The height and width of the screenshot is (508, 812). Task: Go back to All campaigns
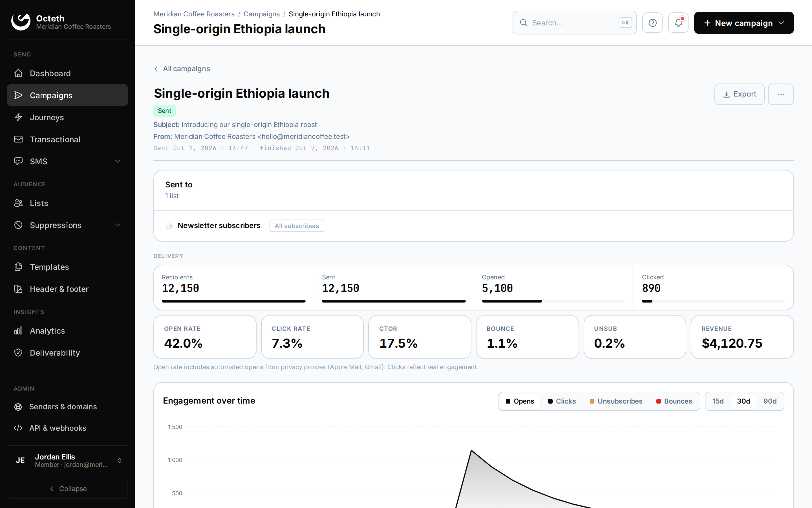pyautogui.click(x=182, y=69)
